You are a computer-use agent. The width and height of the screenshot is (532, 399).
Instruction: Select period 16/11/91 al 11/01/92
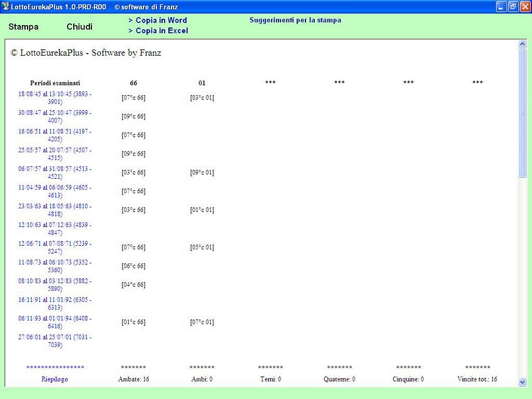click(55, 303)
